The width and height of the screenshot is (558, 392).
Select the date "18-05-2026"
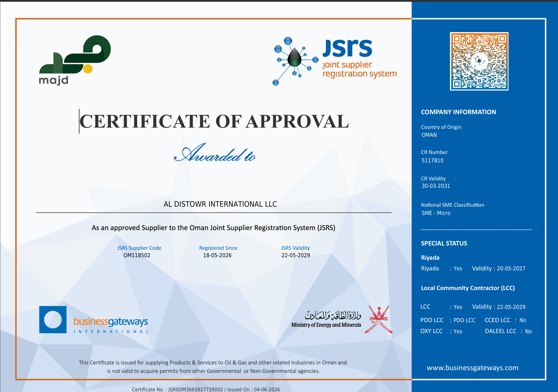217,255
